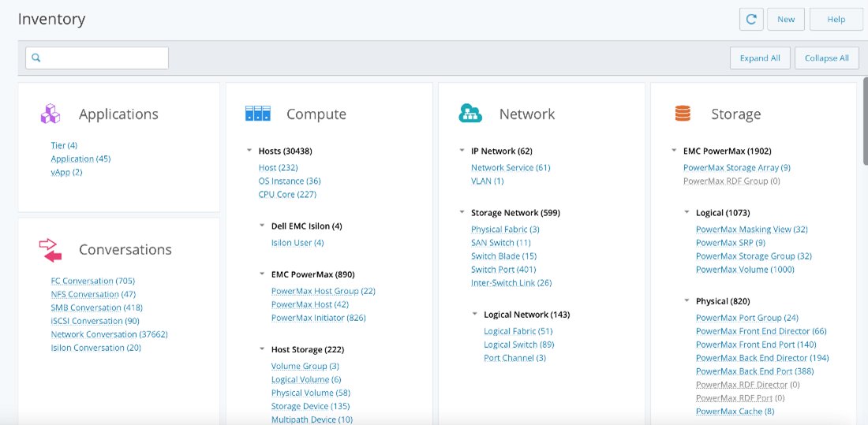
Task: Click the Conversations pink arrows icon
Action: (51, 250)
